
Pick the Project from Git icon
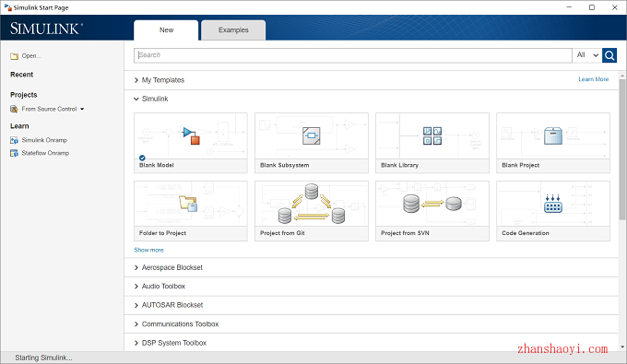[311, 204]
